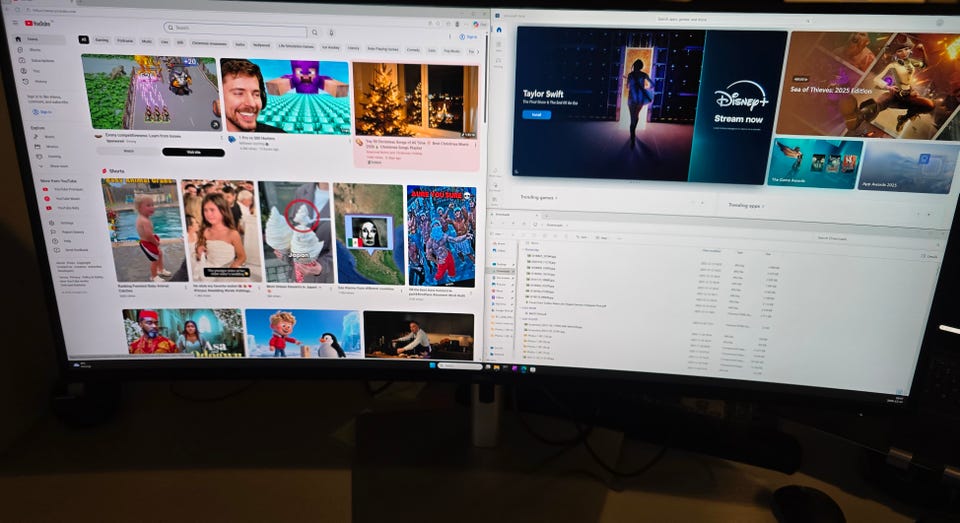This screenshot has height=523, width=960.
Task: Click Microsoft Store search box
Action: (732, 20)
